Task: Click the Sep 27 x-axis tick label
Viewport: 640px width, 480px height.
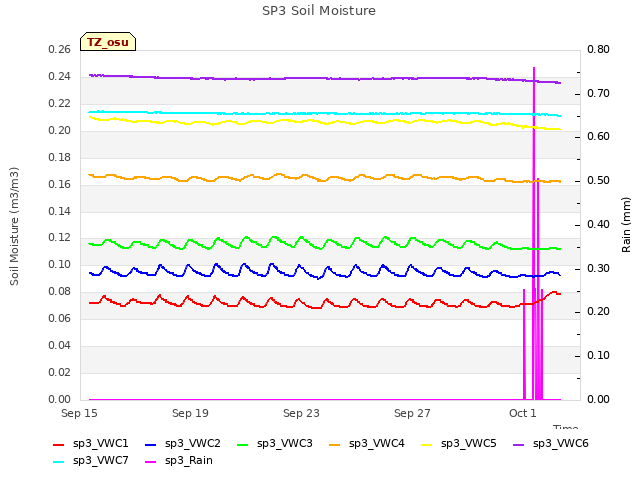Action: click(x=412, y=413)
